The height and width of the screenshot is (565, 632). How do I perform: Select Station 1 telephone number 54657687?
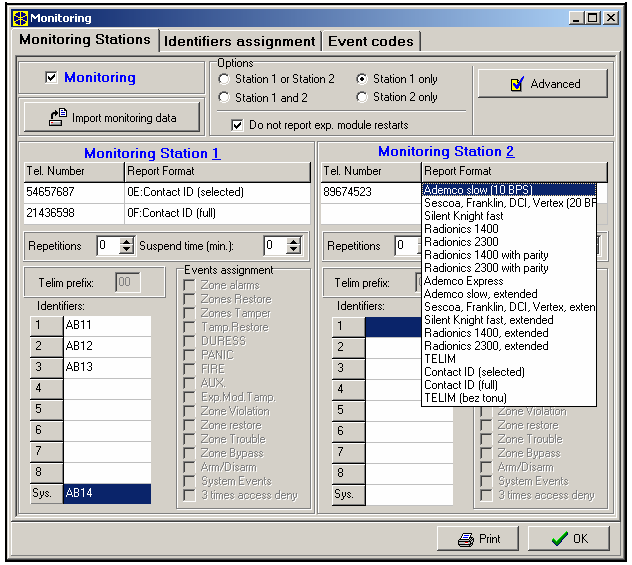click(74, 192)
